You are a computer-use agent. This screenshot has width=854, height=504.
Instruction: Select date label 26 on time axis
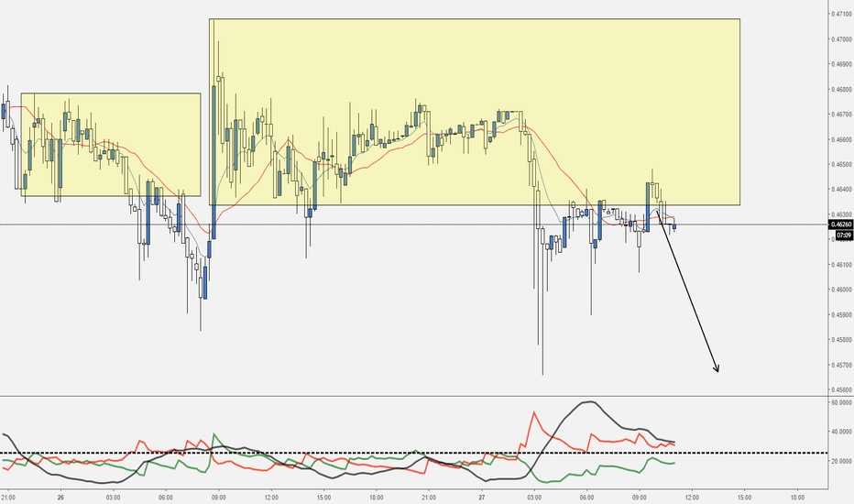[x=60, y=498]
